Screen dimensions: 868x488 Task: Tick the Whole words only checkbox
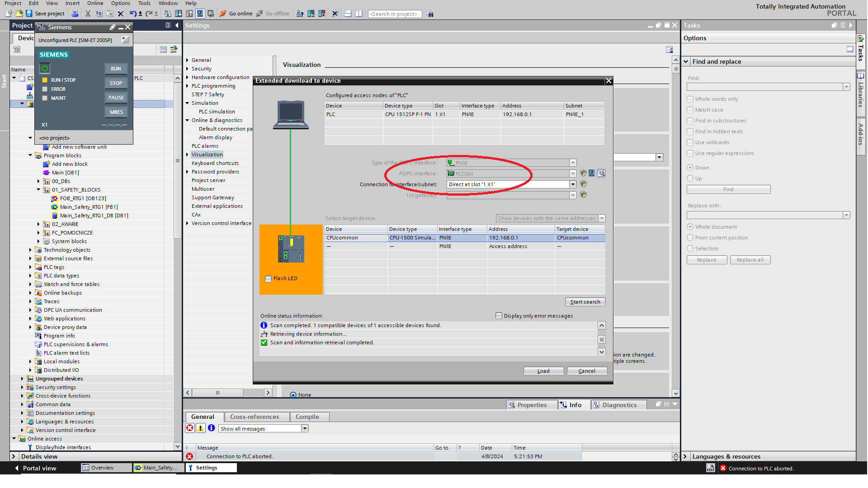[690, 99]
